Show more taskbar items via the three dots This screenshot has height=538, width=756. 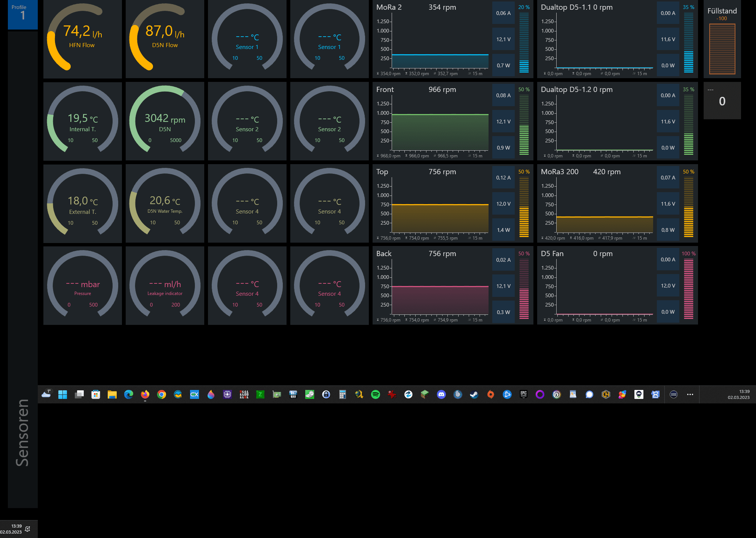(x=690, y=394)
